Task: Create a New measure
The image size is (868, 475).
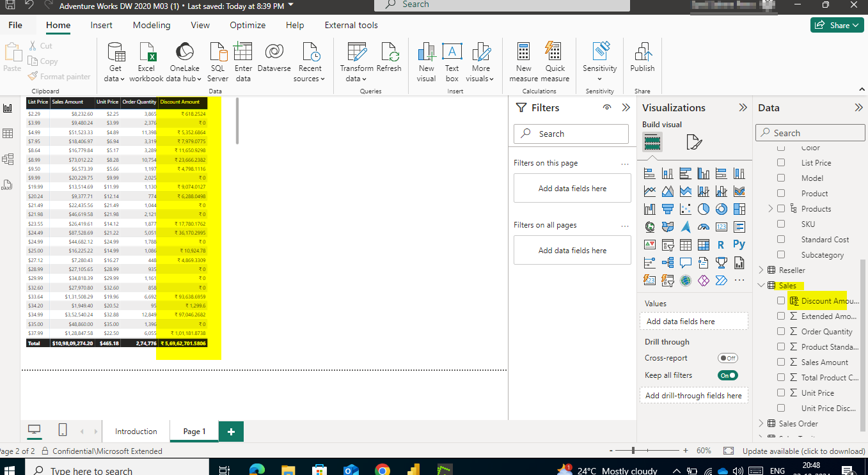Action: [x=523, y=63]
